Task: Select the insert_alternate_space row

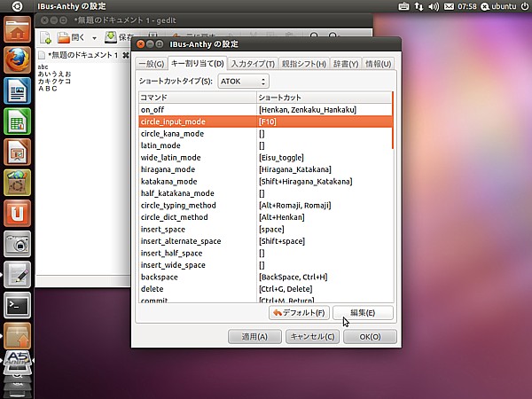Action: coord(265,241)
